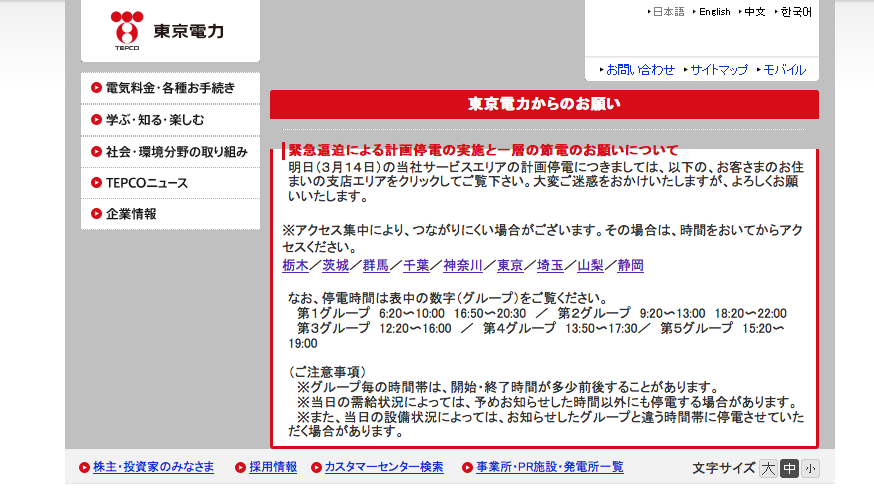Select small font size 小 button
Screen dimensions: 874x500
(809, 468)
